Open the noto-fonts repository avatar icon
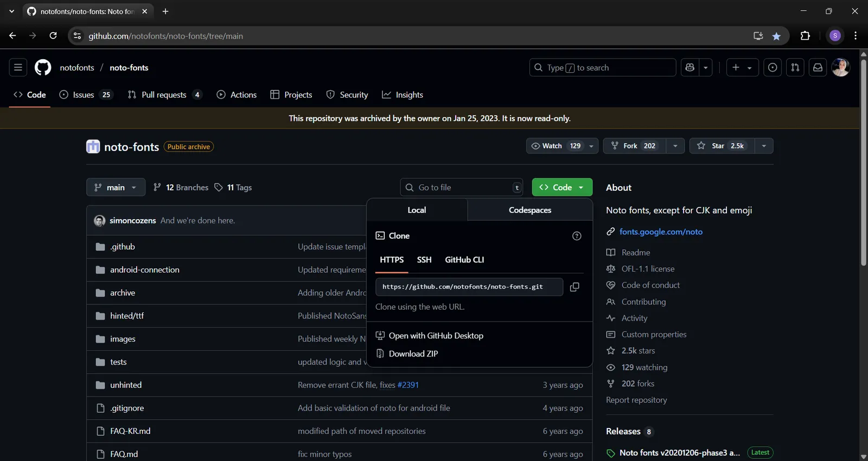The image size is (868, 461). point(93,146)
